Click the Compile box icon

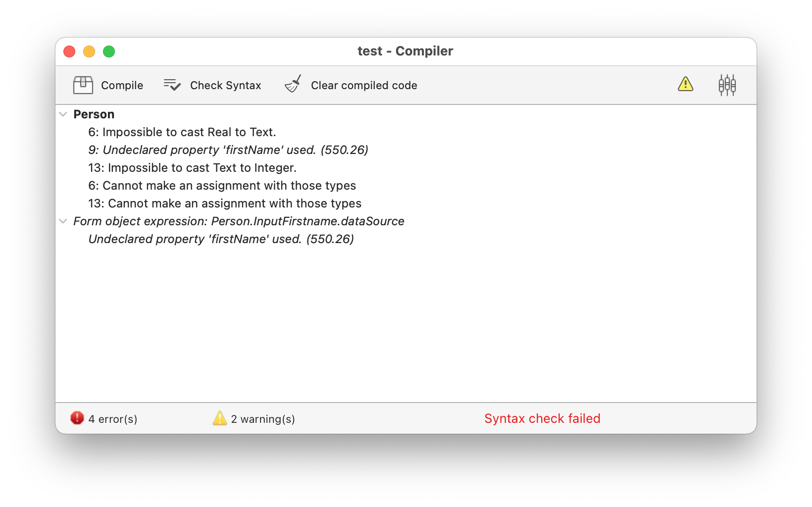83,85
